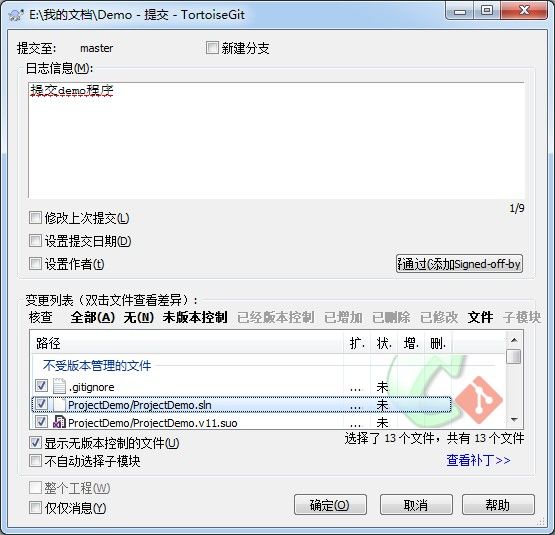Select 未版本控制 filter

(x=195, y=317)
